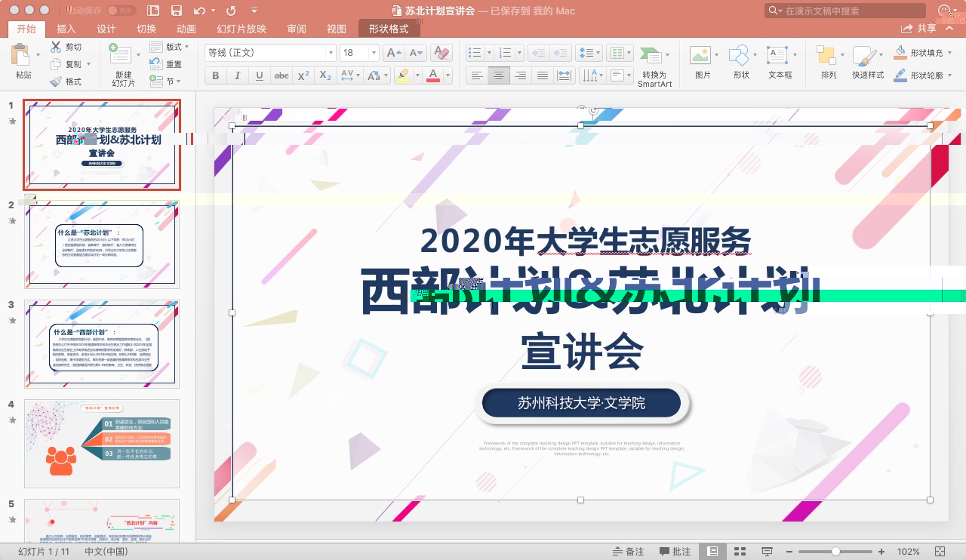
Task: Open the Animations (动画) tab
Action: click(x=186, y=29)
